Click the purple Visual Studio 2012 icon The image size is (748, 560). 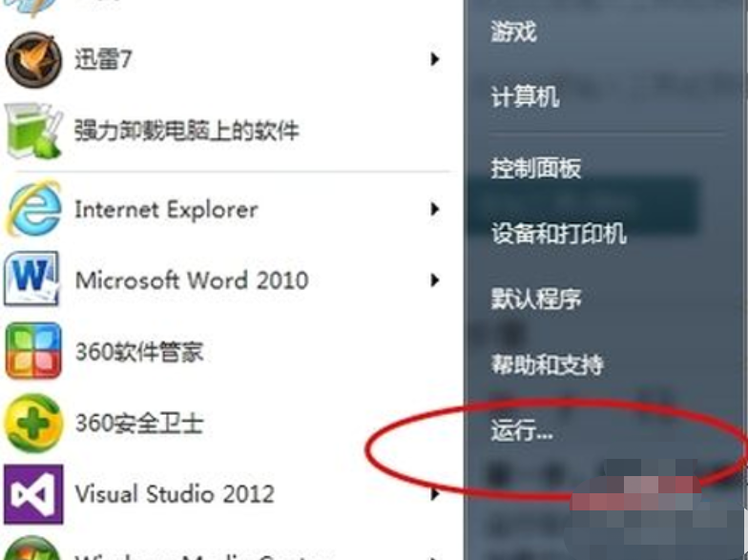[33, 494]
